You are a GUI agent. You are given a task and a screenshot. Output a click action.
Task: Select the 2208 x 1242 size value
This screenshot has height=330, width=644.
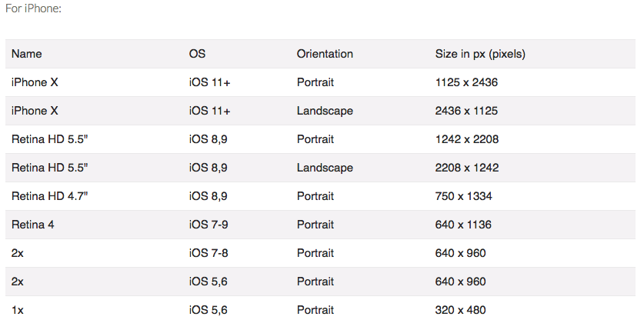[467, 168]
